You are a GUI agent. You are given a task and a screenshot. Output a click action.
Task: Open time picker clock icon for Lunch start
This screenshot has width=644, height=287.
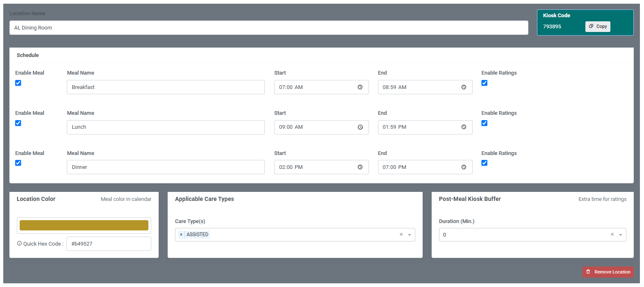point(360,127)
